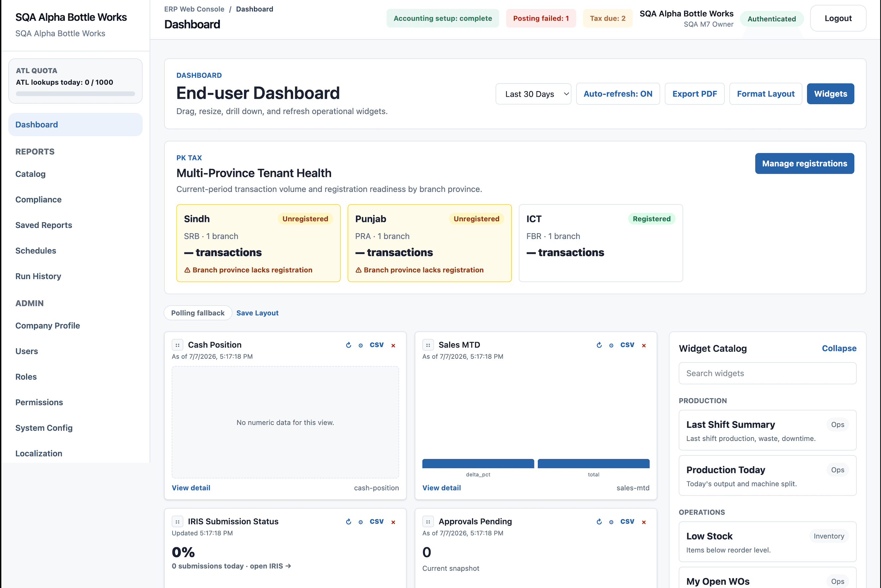
Task: Add Production Today widget
Action: (767, 476)
